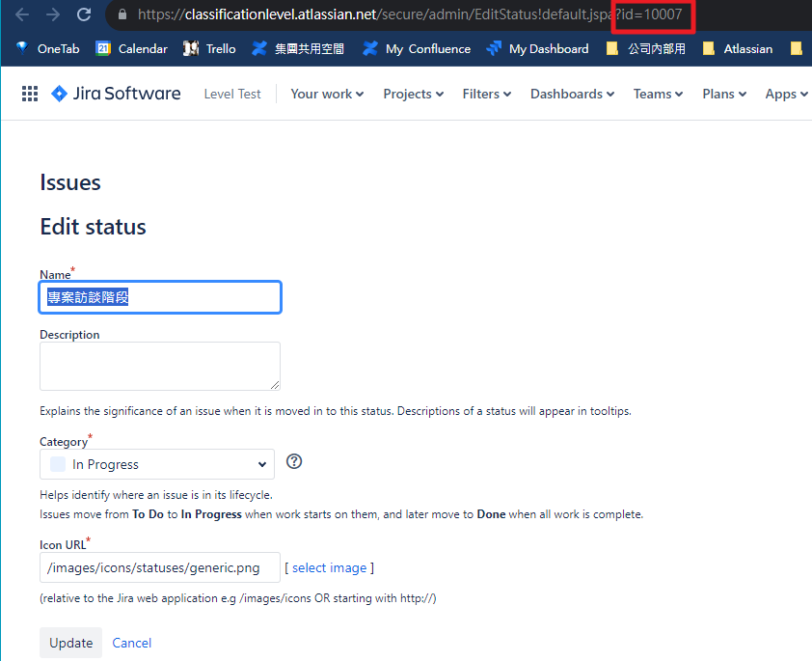Open the Calendar bookmark
The image size is (812, 661).
tap(131, 48)
